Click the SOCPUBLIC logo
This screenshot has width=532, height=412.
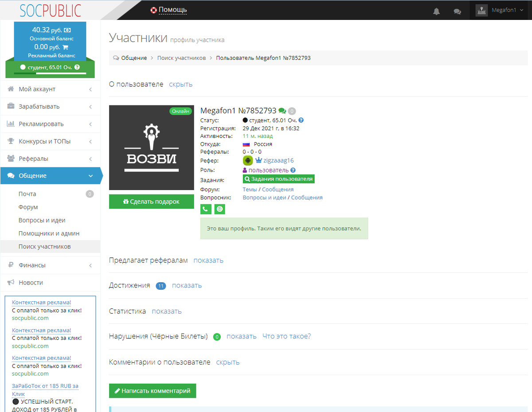coord(50,10)
